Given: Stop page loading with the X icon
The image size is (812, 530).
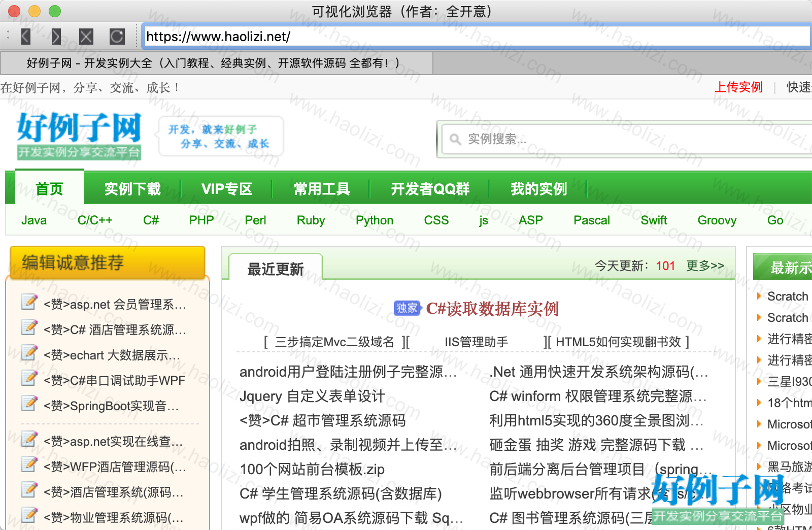Looking at the screenshot, I should (86, 37).
